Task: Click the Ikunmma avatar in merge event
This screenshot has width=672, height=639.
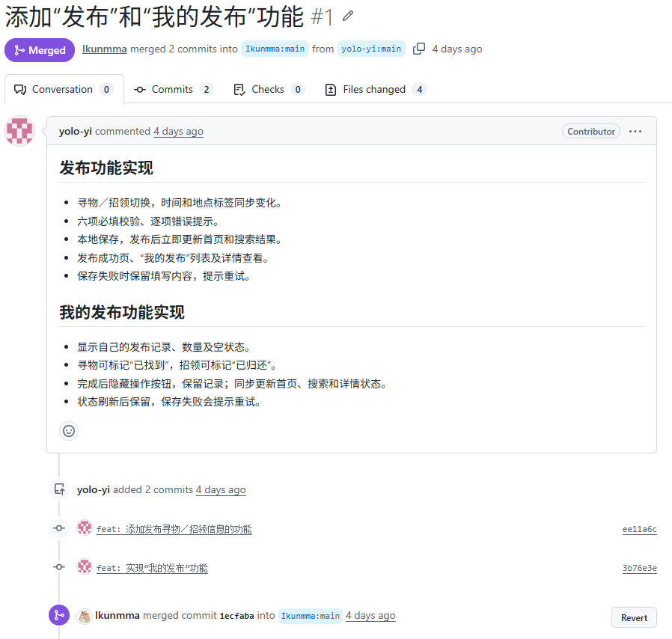Action: 85,617
